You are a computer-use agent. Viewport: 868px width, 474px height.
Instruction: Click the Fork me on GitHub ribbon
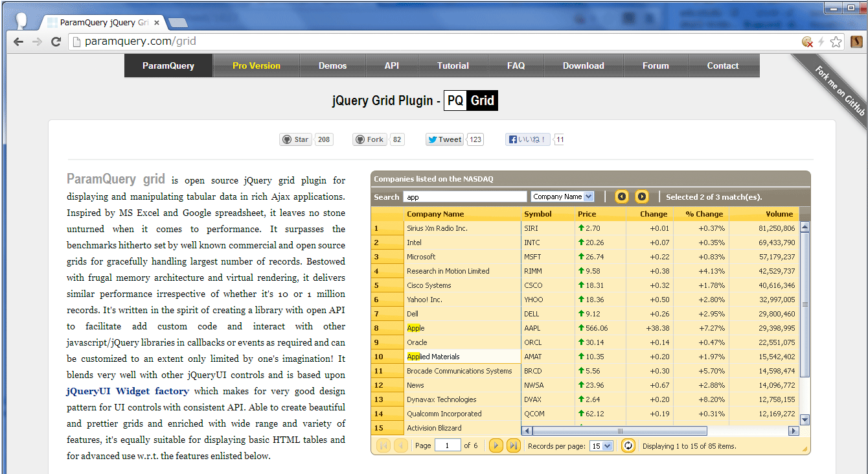(x=839, y=91)
